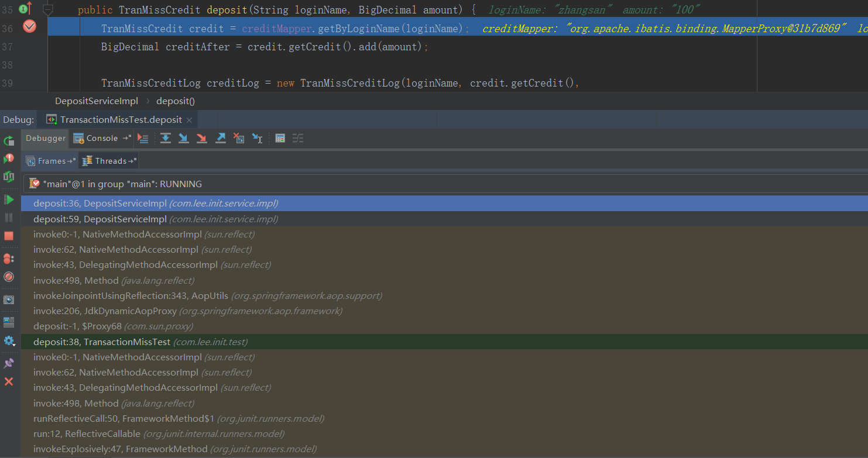Click the Get Thread Dump camera icon

pos(9,299)
